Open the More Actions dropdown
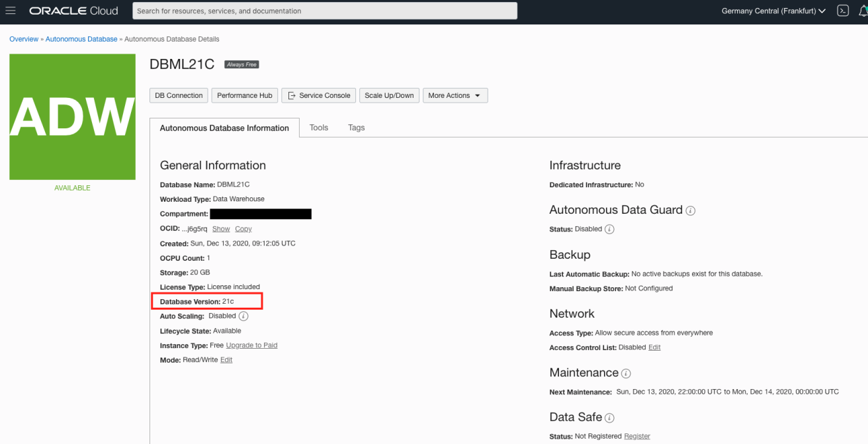The height and width of the screenshot is (444, 868). (455, 95)
